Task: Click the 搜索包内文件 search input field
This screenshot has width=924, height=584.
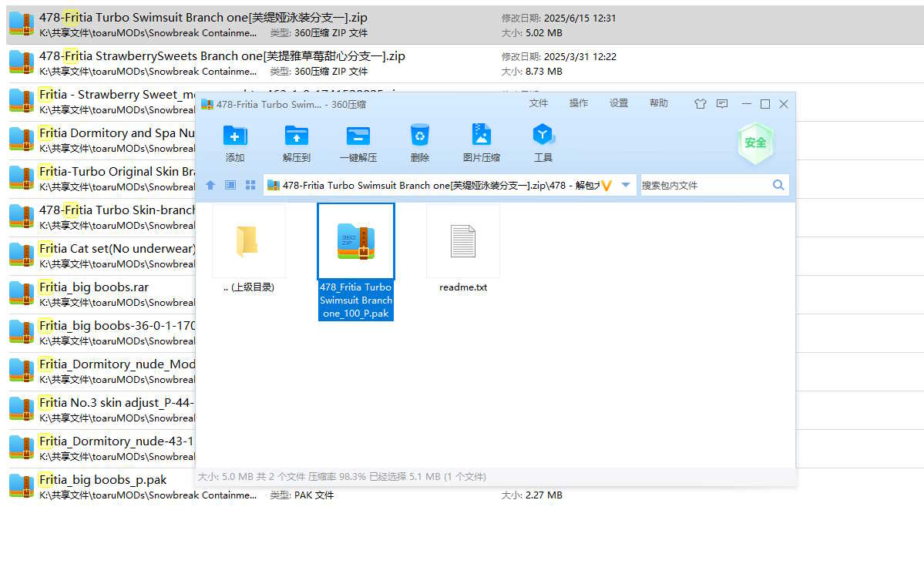Action: click(705, 185)
